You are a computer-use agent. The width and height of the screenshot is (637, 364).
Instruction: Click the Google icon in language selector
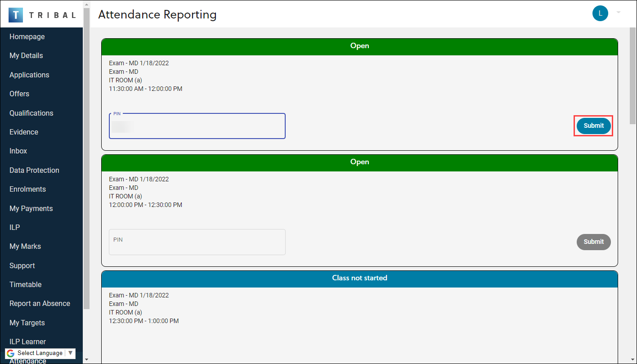(x=11, y=353)
